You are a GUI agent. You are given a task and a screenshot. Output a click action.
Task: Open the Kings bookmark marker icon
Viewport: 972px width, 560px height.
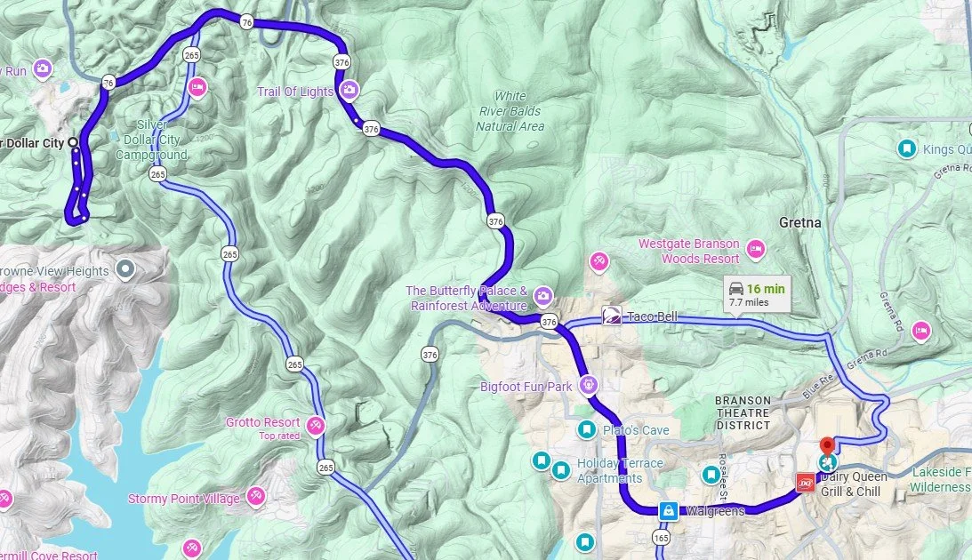pyautogui.click(x=907, y=148)
